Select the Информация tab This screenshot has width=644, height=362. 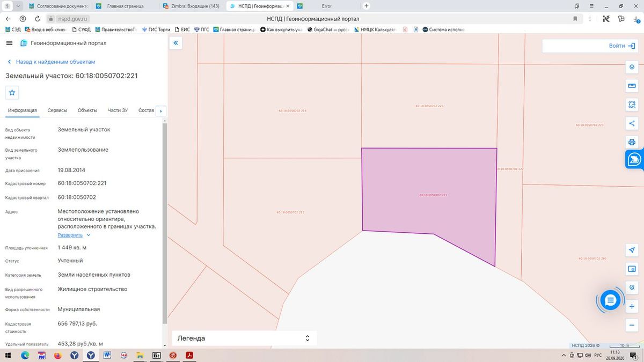tap(23, 110)
